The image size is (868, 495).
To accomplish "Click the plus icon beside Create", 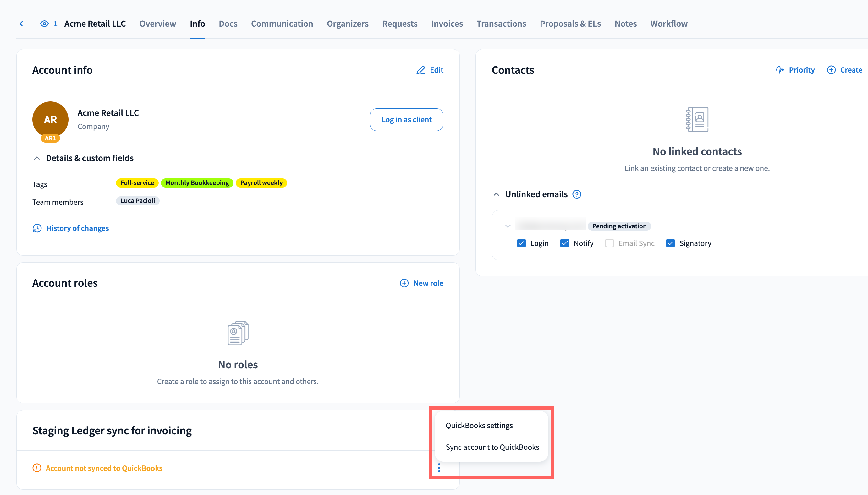I will pyautogui.click(x=831, y=70).
